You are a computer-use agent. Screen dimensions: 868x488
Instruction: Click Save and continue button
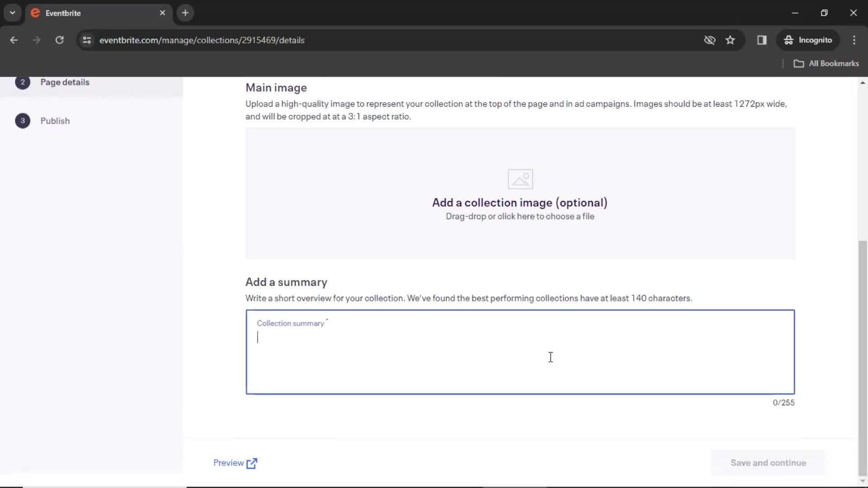click(x=768, y=463)
